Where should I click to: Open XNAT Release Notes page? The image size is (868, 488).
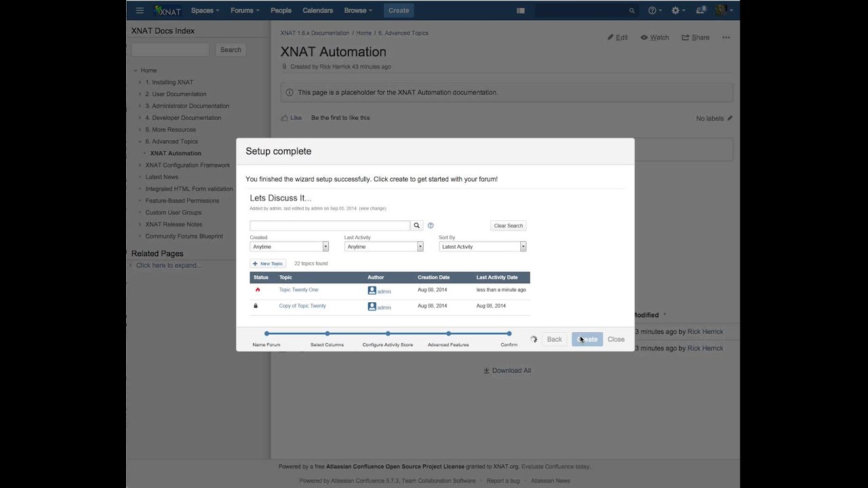click(174, 224)
